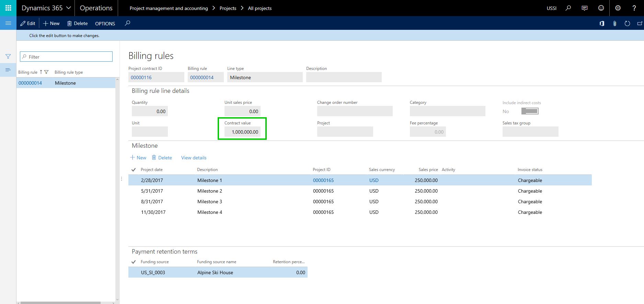Select funding source US_SI_0003 row
The width and height of the screenshot is (644, 304).
tap(218, 272)
